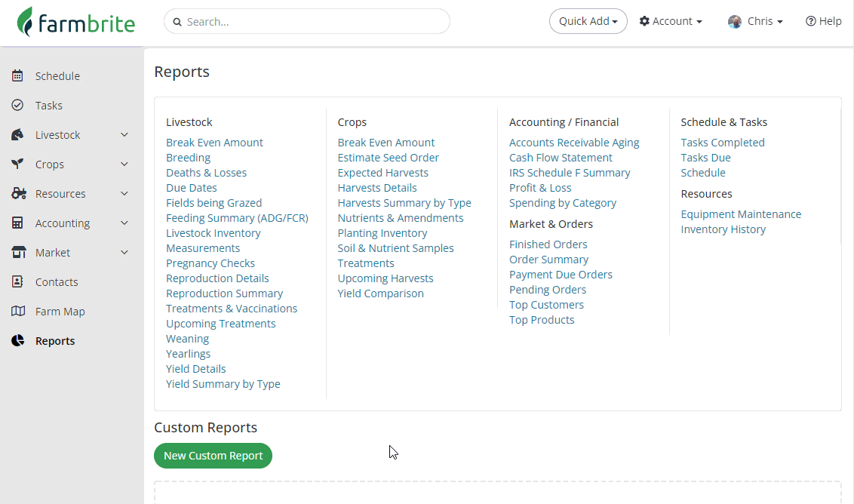The image size is (854, 504).
Task: Expand the Crops sidebar chevron
Action: (124, 164)
